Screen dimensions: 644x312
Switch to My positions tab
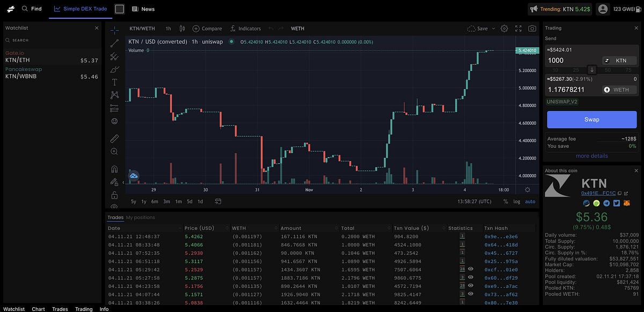(x=141, y=217)
